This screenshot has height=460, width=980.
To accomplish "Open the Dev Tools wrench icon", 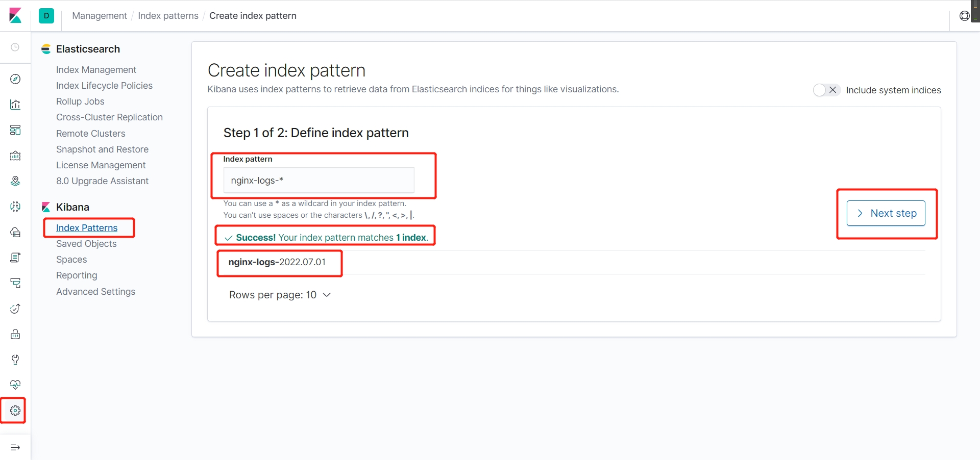I will tap(15, 360).
